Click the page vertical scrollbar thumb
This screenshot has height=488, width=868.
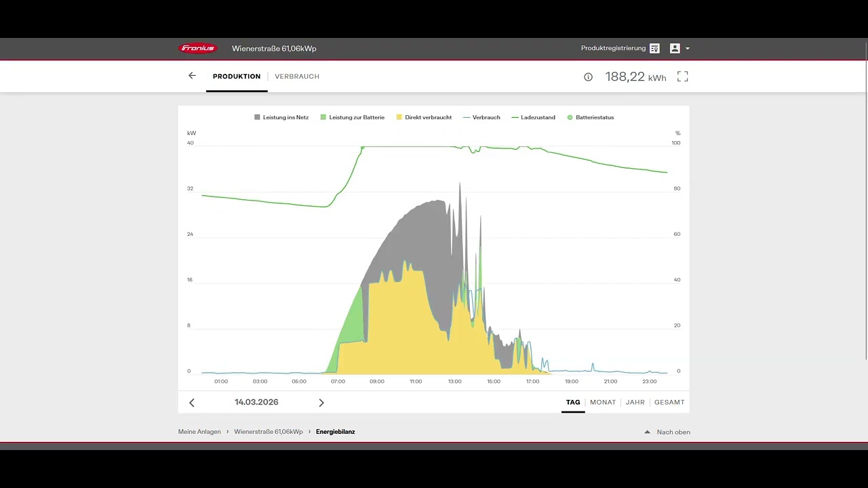[865, 200]
